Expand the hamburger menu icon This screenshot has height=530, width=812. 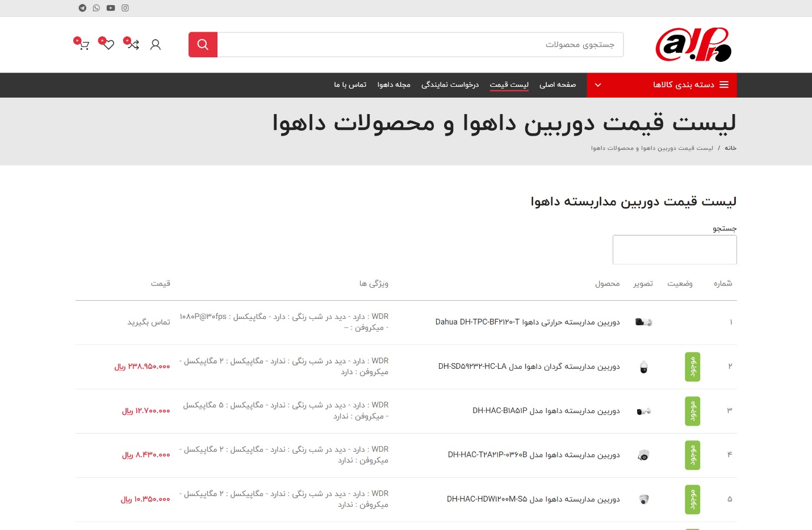(724, 84)
